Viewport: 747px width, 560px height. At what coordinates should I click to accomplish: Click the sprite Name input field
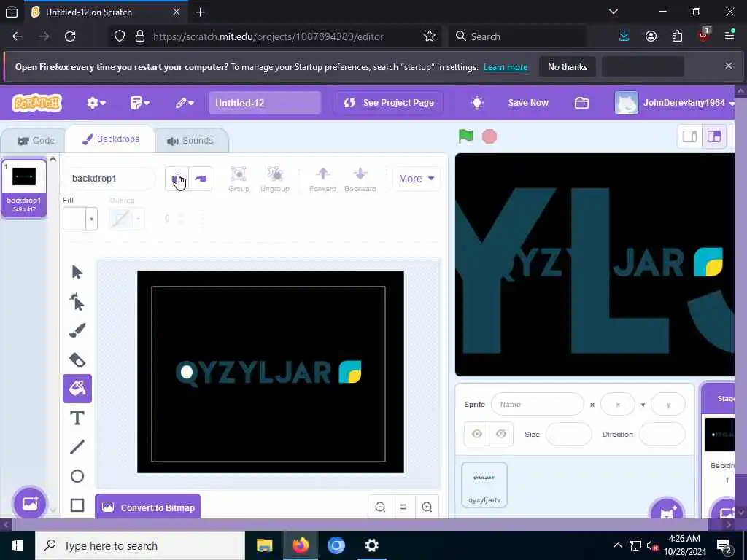(x=538, y=404)
